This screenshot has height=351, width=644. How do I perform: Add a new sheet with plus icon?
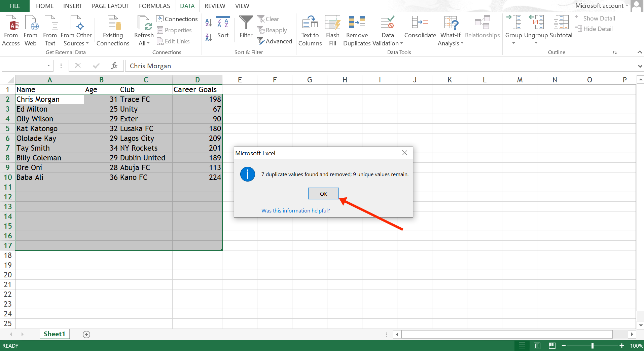(86, 334)
